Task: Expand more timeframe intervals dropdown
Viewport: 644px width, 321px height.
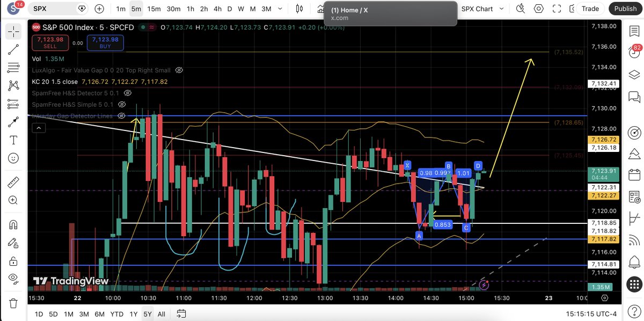Action: point(281,9)
